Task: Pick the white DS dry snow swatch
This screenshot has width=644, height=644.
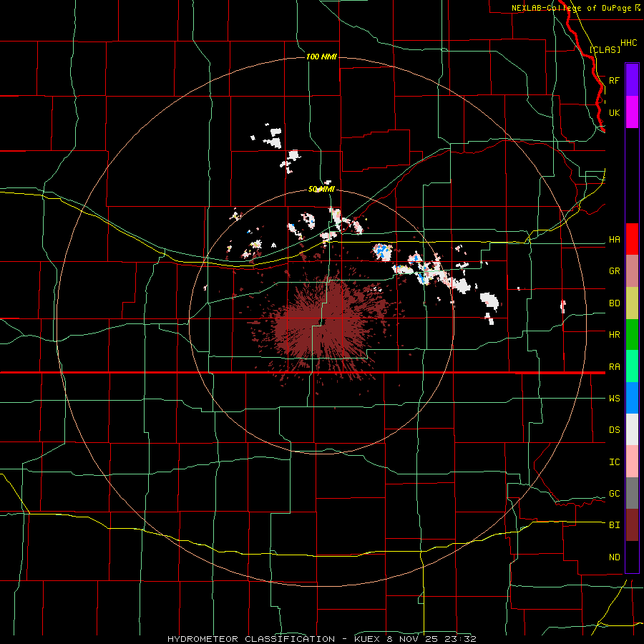Action: (632, 429)
